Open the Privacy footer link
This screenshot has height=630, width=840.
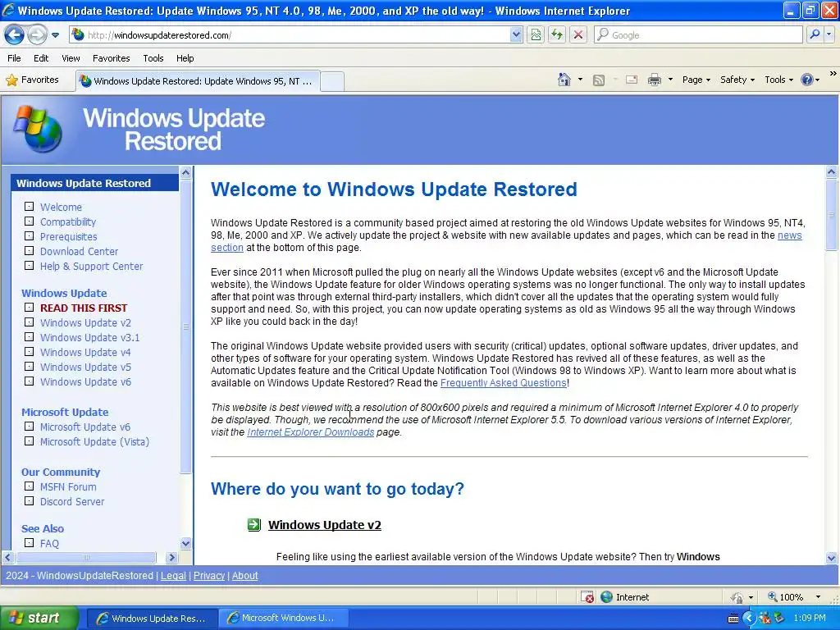coord(209,575)
